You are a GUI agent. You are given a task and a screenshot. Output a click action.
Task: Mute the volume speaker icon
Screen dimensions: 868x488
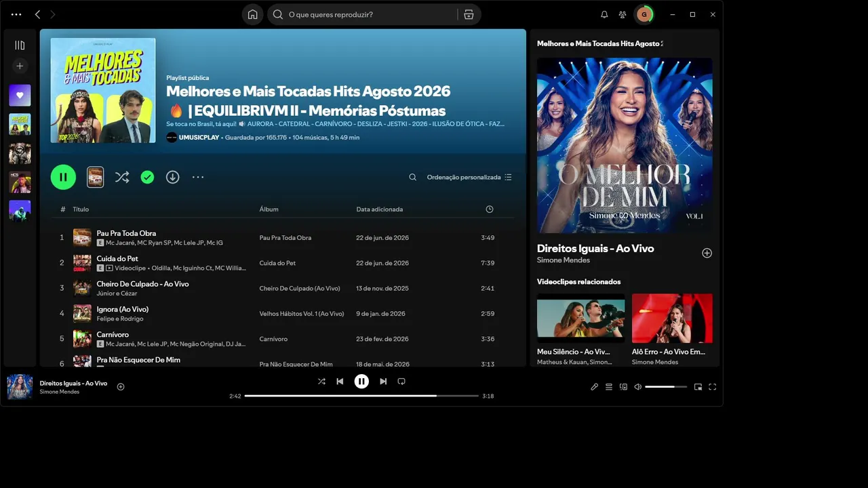point(637,387)
